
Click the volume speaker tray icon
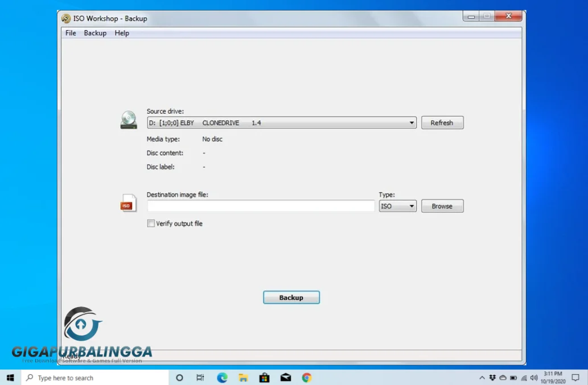[x=533, y=378]
